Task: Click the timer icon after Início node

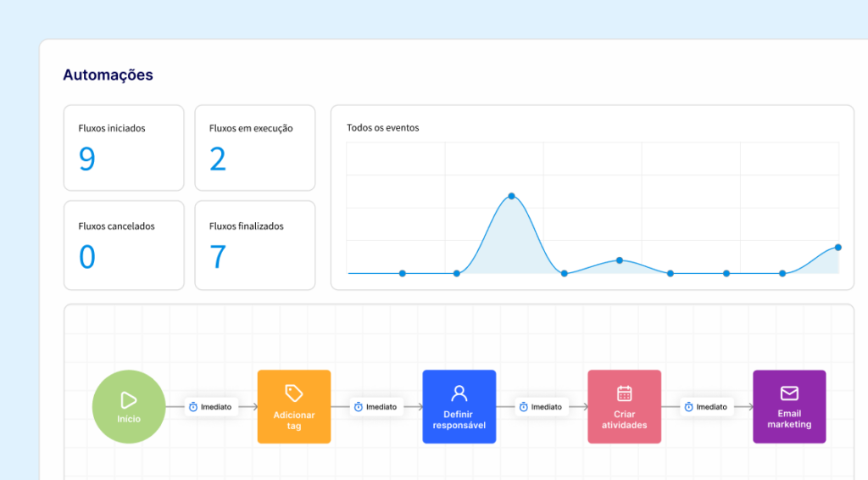Action: click(x=193, y=407)
